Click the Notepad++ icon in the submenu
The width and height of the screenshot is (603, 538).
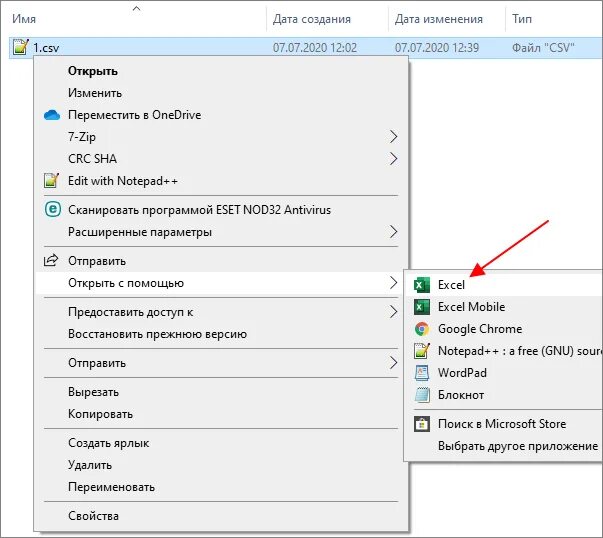(x=421, y=351)
